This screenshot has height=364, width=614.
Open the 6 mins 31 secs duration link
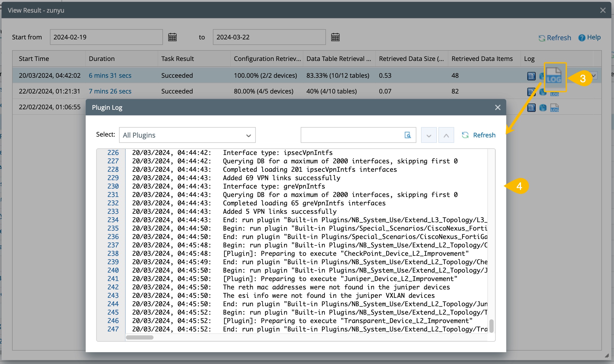click(x=110, y=76)
